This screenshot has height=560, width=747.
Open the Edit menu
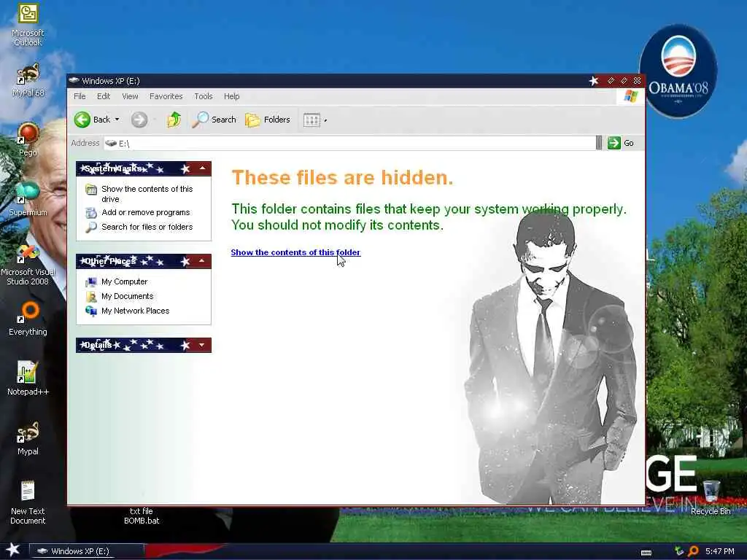[x=104, y=96]
